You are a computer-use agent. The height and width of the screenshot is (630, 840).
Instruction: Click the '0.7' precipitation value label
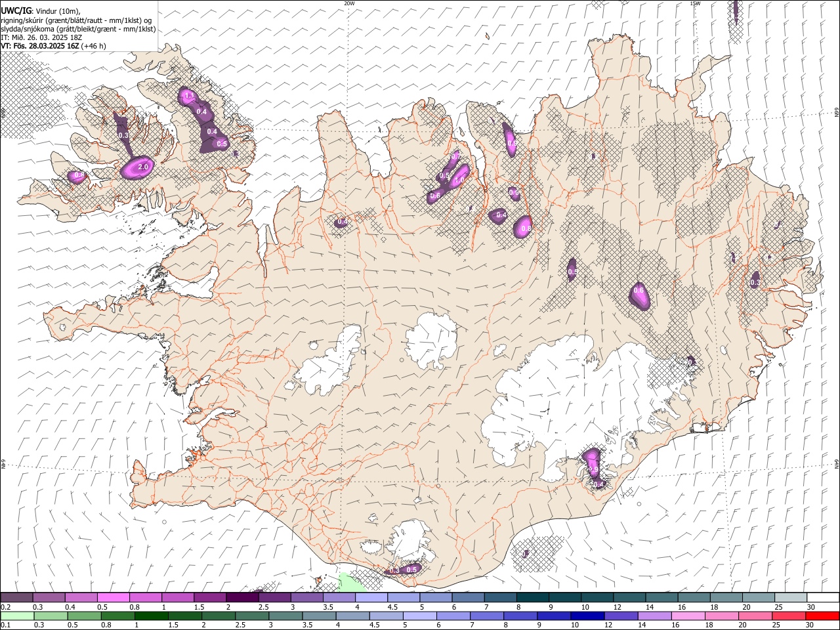click(455, 157)
